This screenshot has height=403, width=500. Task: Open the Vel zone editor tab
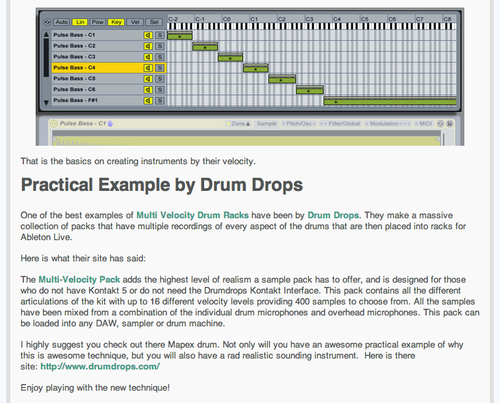click(135, 22)
